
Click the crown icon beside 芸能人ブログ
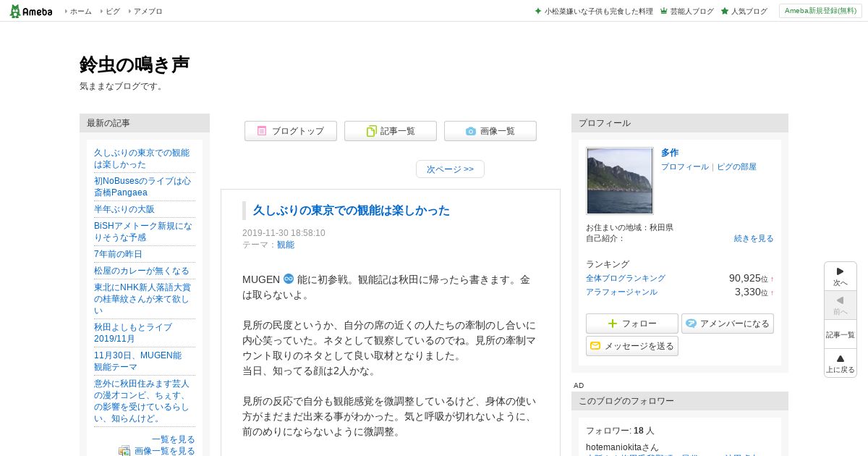[x=664, y=11]
